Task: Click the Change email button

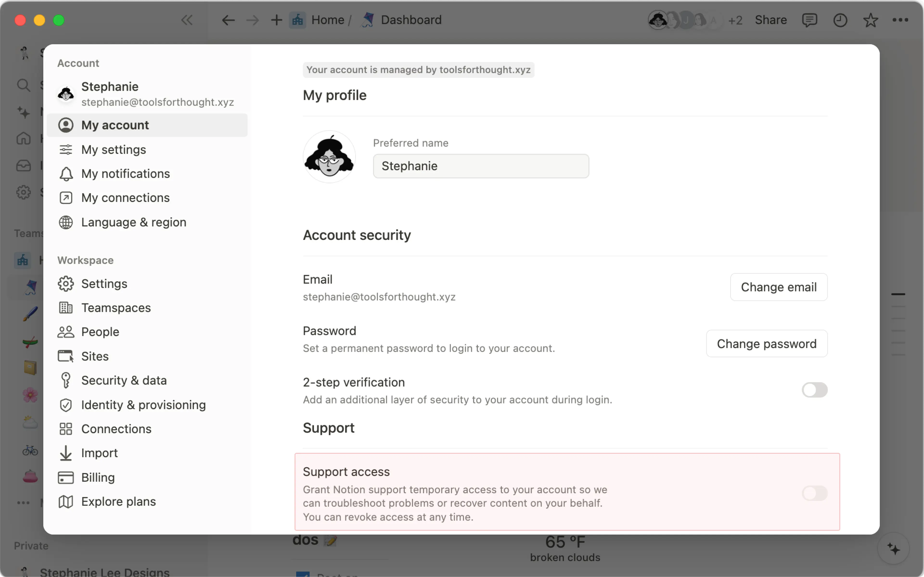Action: [779, 287]
